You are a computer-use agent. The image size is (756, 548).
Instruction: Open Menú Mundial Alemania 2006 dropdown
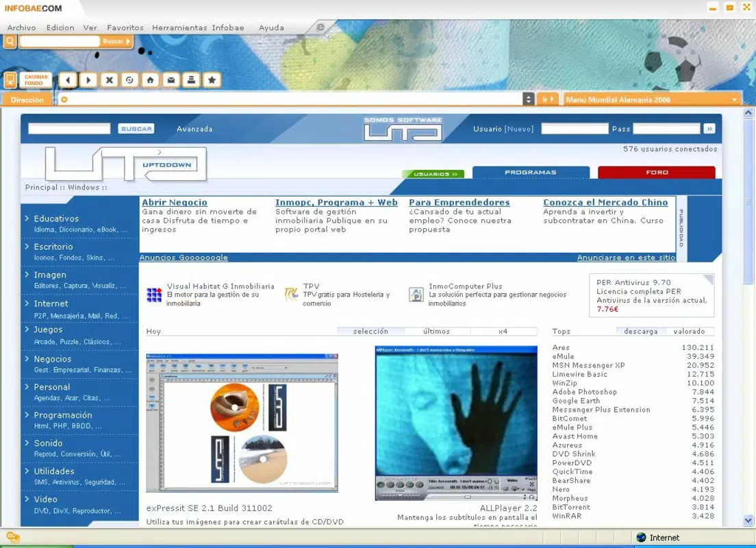652,100
